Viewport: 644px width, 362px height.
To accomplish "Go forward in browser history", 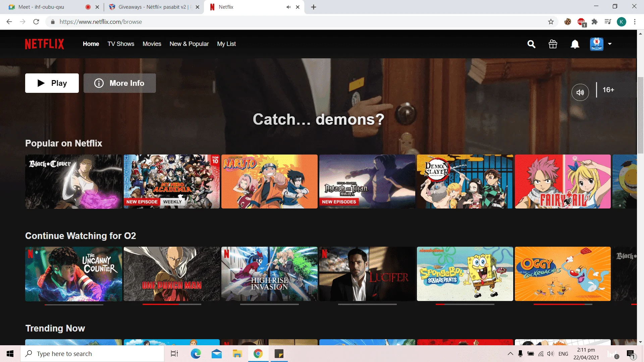I will (22, 22).
